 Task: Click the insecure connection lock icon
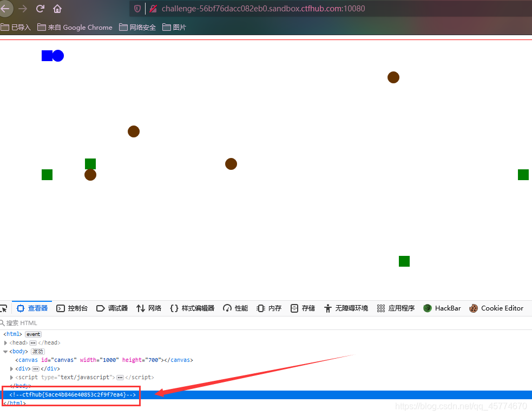pyautogui.click(x=153, y=9)
